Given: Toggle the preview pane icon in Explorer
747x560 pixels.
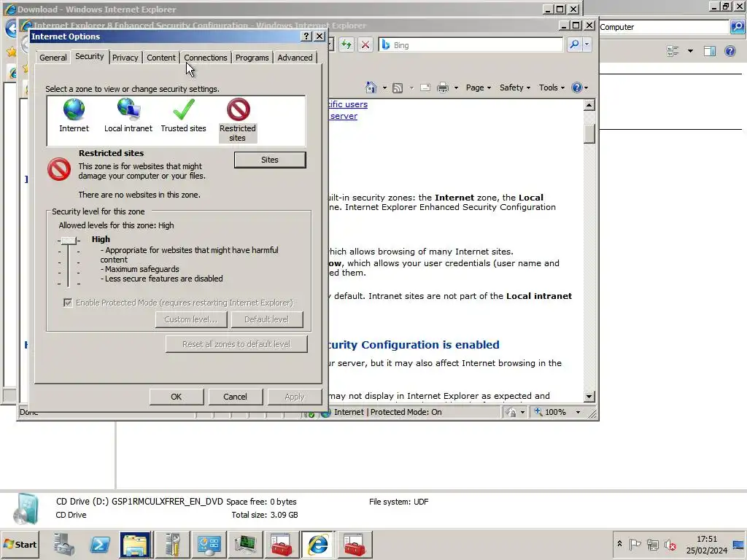Looking at the screenshot, I should point(710,51).
